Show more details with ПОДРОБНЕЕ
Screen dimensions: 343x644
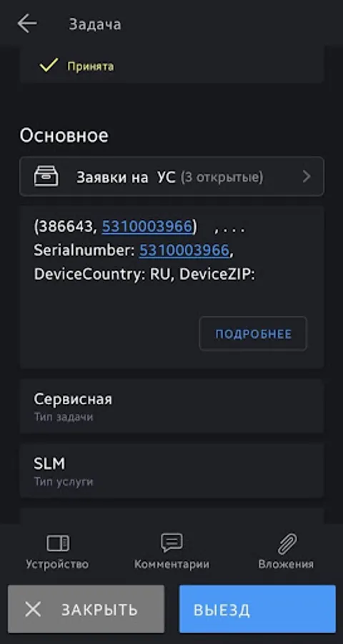click(253, 333)
